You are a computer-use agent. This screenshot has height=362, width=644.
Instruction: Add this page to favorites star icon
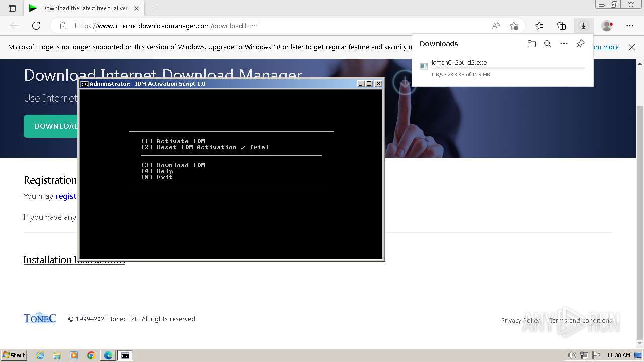(514, 26)
